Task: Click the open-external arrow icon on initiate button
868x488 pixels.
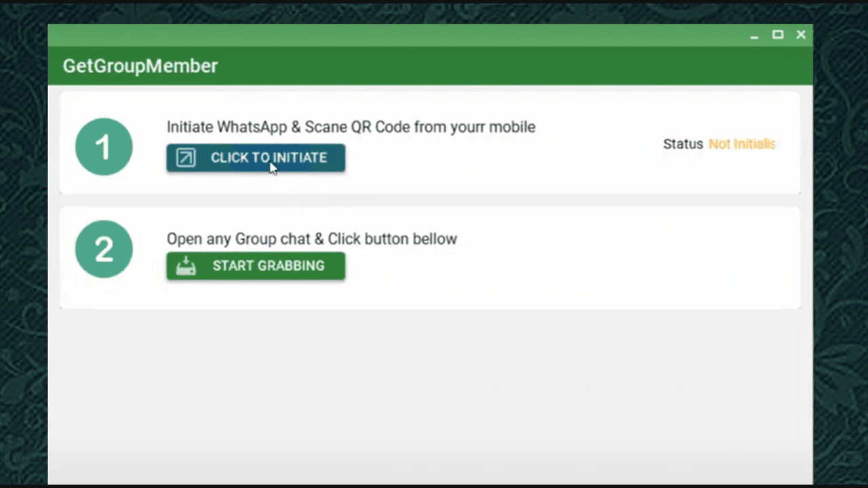Action: 186,158
